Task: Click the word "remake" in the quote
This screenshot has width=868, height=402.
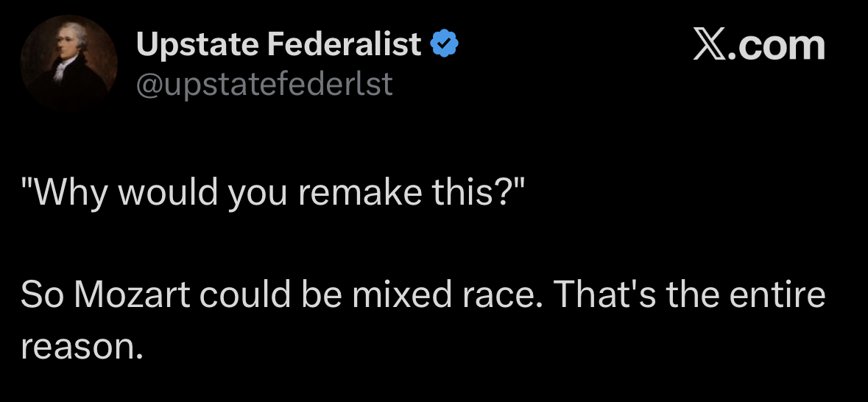Action: 349,193
